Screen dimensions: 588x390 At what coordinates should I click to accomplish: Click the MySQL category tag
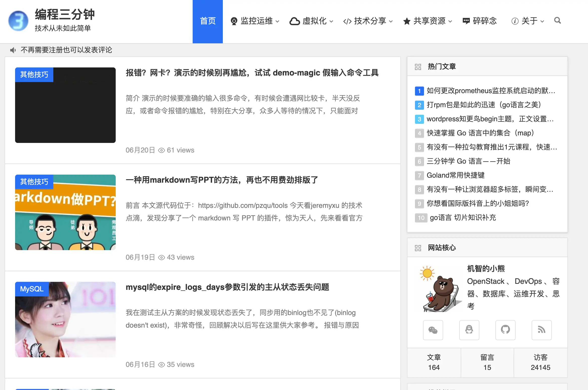pos(32,289)
